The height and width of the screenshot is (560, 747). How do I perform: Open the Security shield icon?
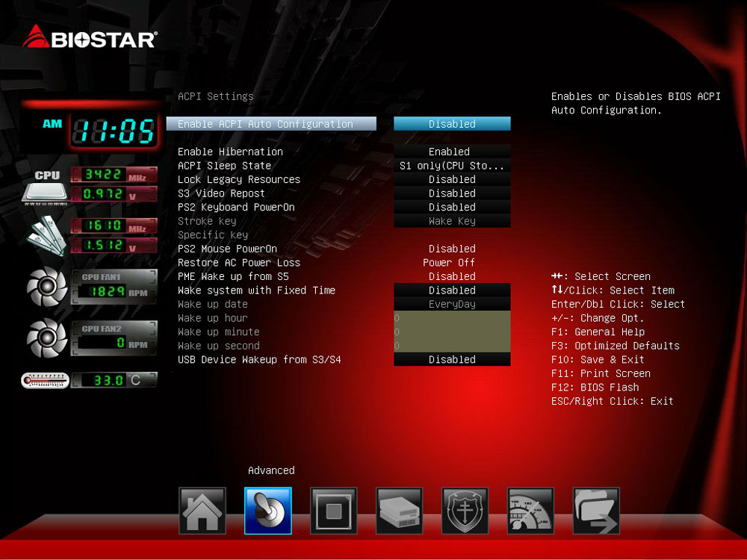pyautogui.click(x=465, y=511)
